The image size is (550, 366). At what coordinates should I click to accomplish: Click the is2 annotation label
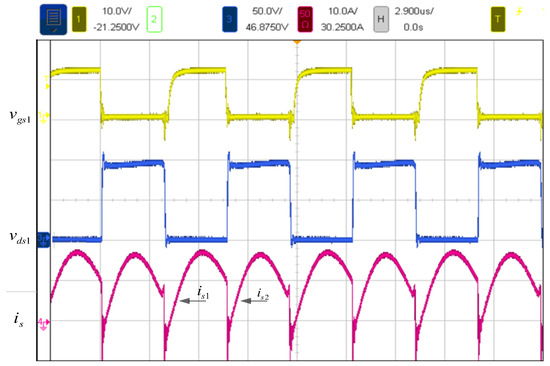[x=263, y=294]
